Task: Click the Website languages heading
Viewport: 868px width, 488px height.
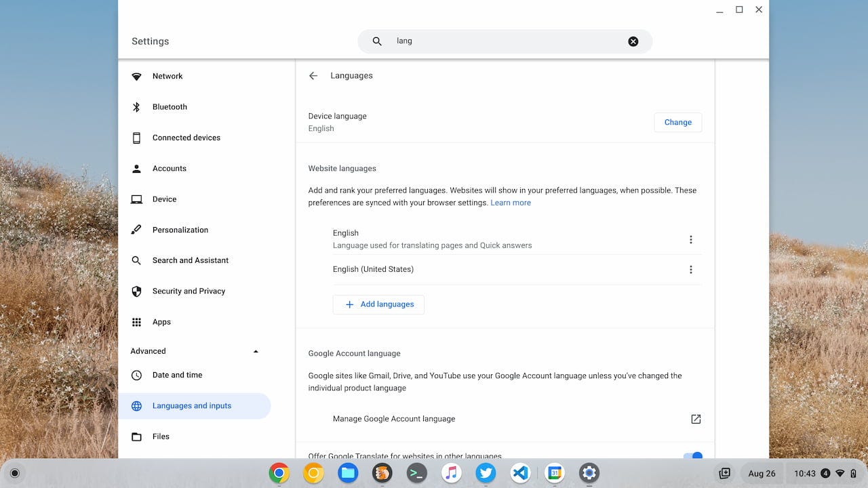Action: 342,168
